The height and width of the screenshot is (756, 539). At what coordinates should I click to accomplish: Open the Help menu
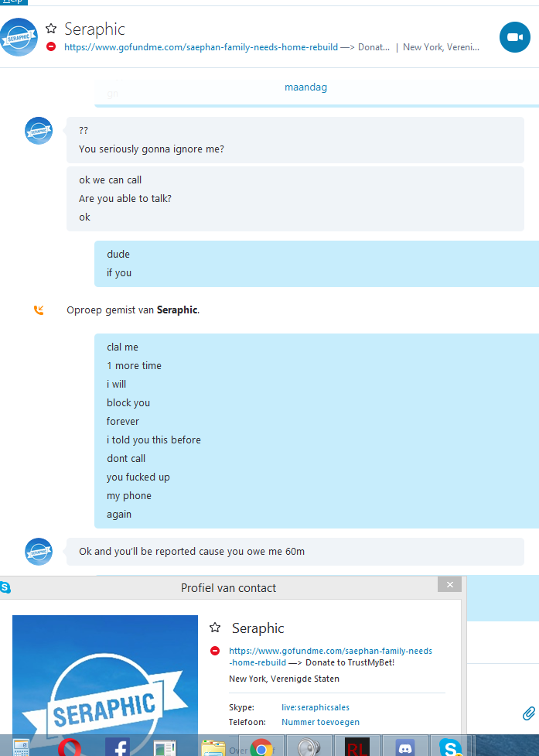[x=13, y=2]
